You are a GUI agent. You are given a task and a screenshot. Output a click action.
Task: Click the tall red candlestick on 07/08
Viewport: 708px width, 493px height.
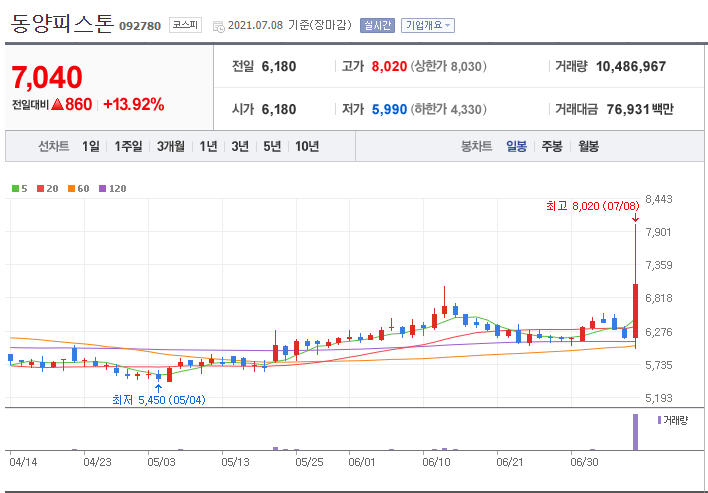click(635, 311)
